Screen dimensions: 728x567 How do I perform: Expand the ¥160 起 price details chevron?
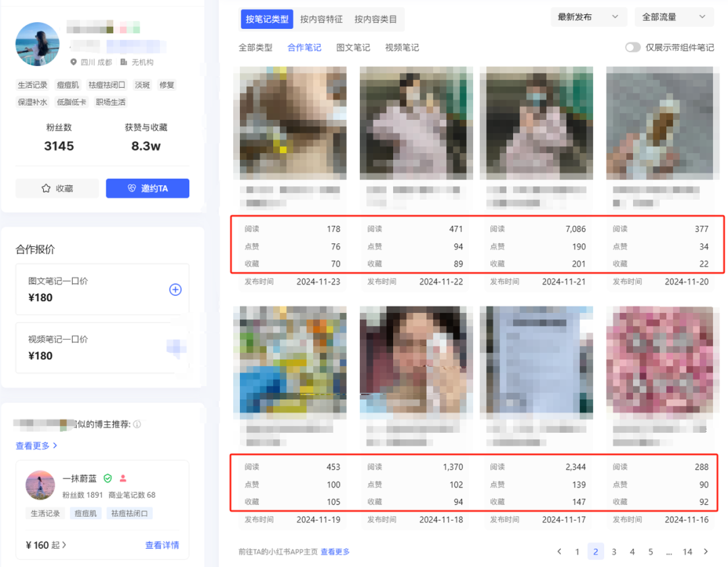(x=65, y=545)
